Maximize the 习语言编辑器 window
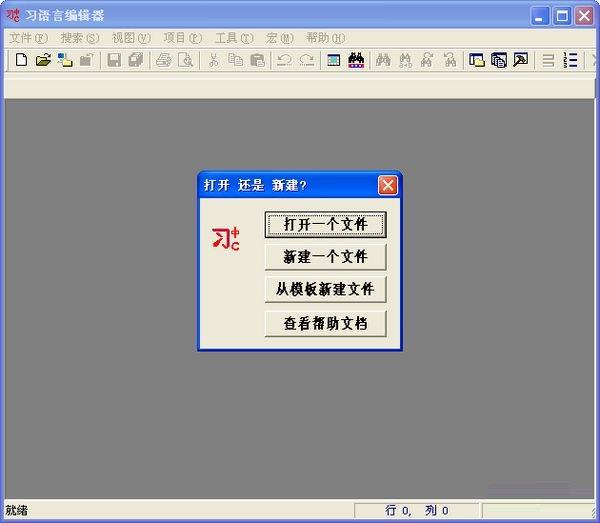The width and height of the screenshot is (600, 523). coord(562,16)
